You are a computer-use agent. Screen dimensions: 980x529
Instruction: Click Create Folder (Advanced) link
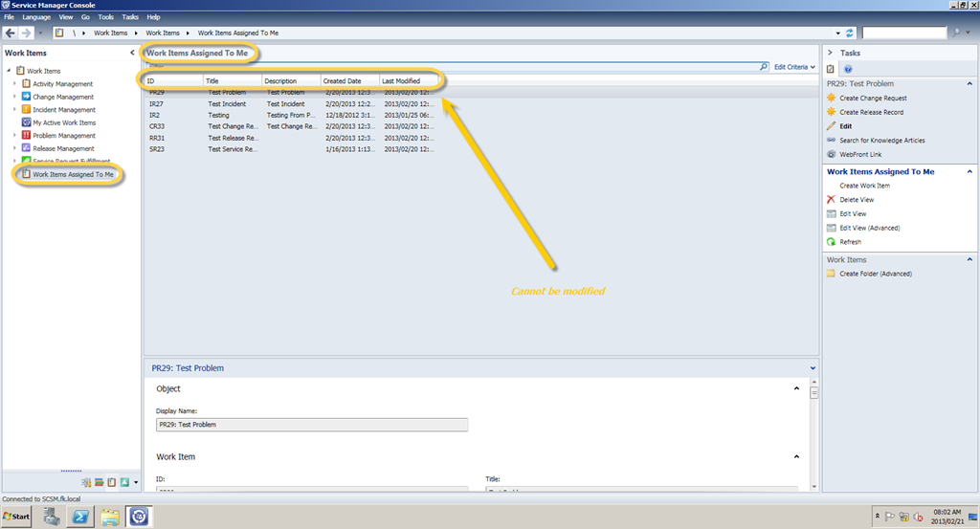[875, 274]
